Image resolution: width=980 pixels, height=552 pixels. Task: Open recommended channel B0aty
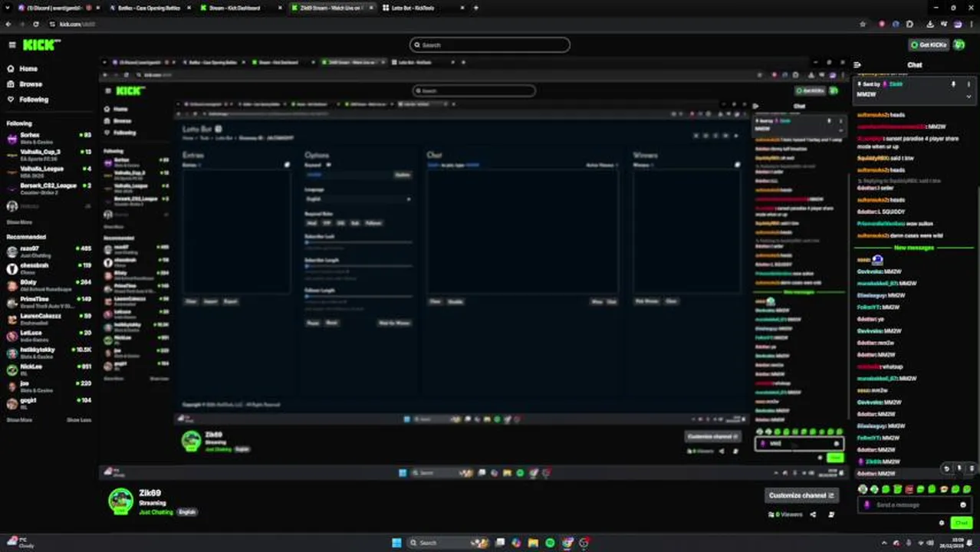(48, 285)
